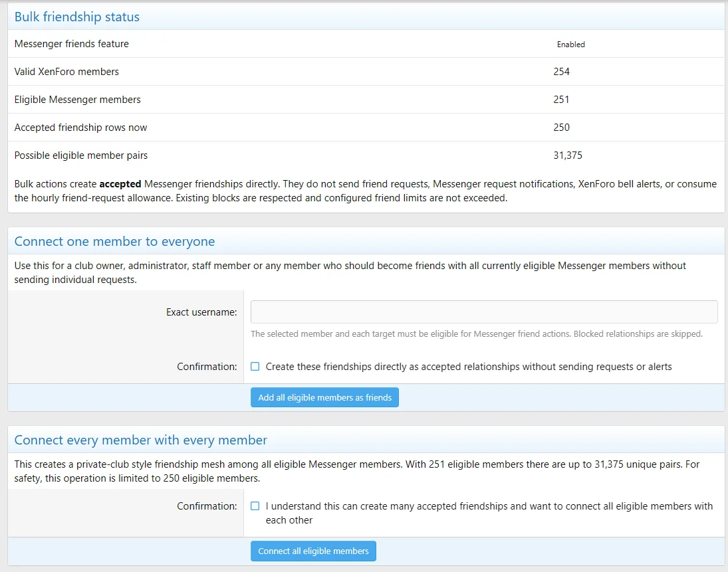The height and width of the screenshot is (572, 728).
Task: Select the Bulk friendship status heading
Action: tap(77, 17)
